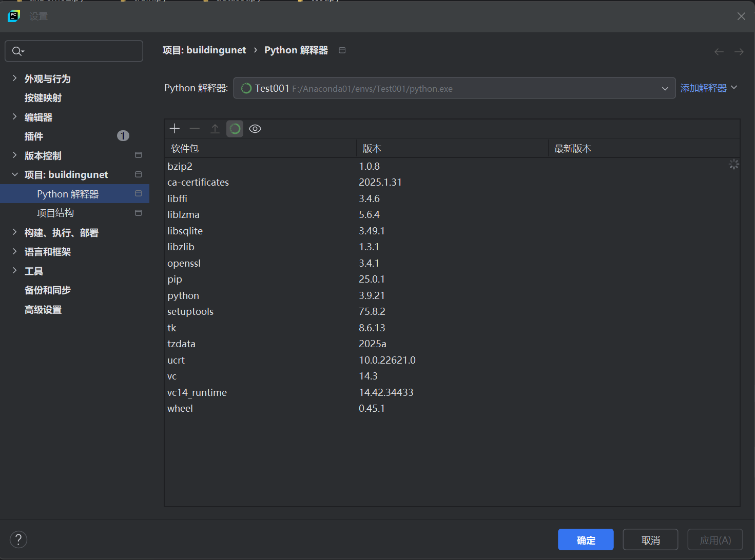
Task: Open the 插件 settings page
Action: [x=34, y=136]
